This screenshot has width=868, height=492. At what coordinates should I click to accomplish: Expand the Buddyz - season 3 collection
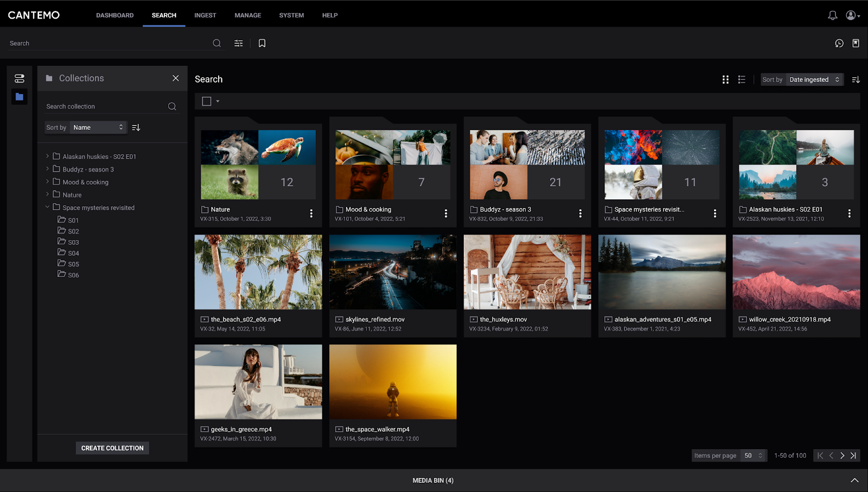(x=47, y=169)
